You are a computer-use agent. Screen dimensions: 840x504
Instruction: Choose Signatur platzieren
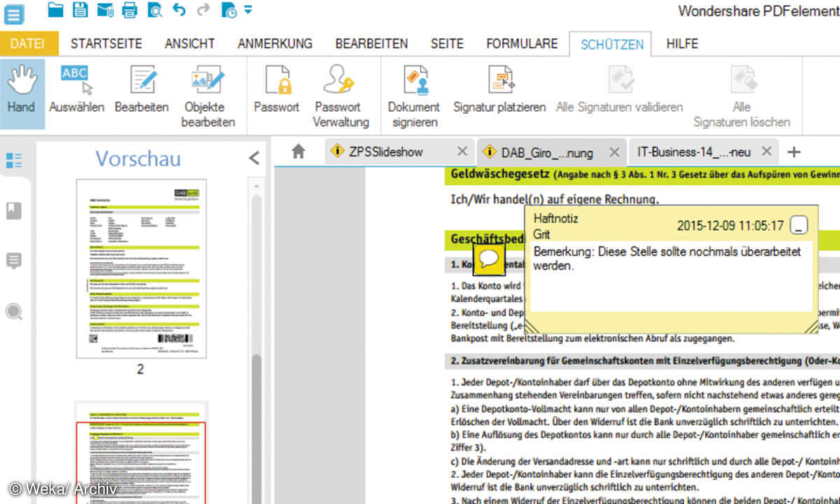(x=500, y=90)
